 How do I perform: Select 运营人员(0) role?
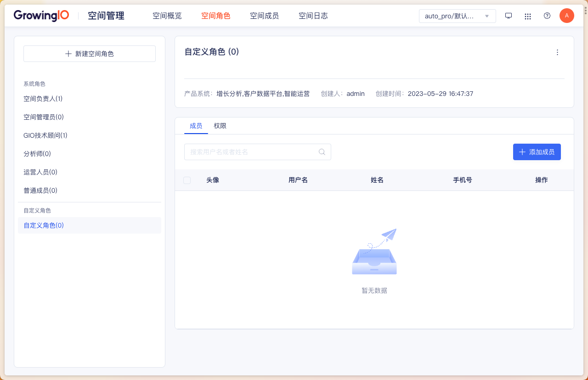[x=90, y=172]
